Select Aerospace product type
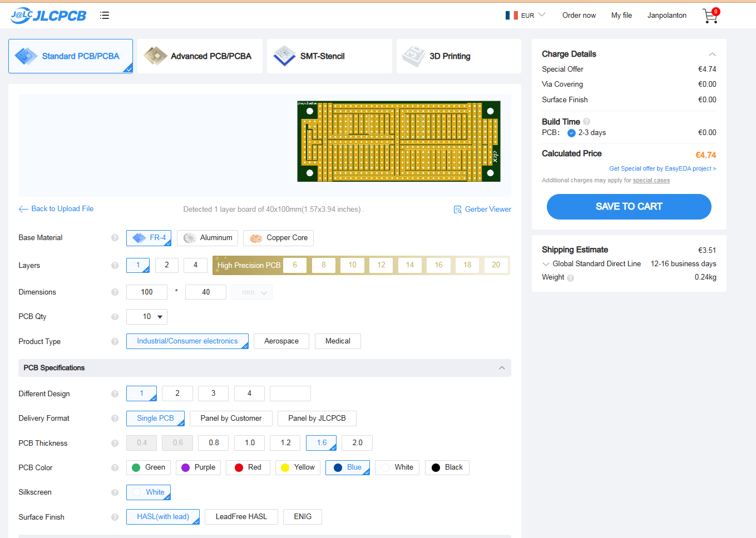 coord(281,341)
